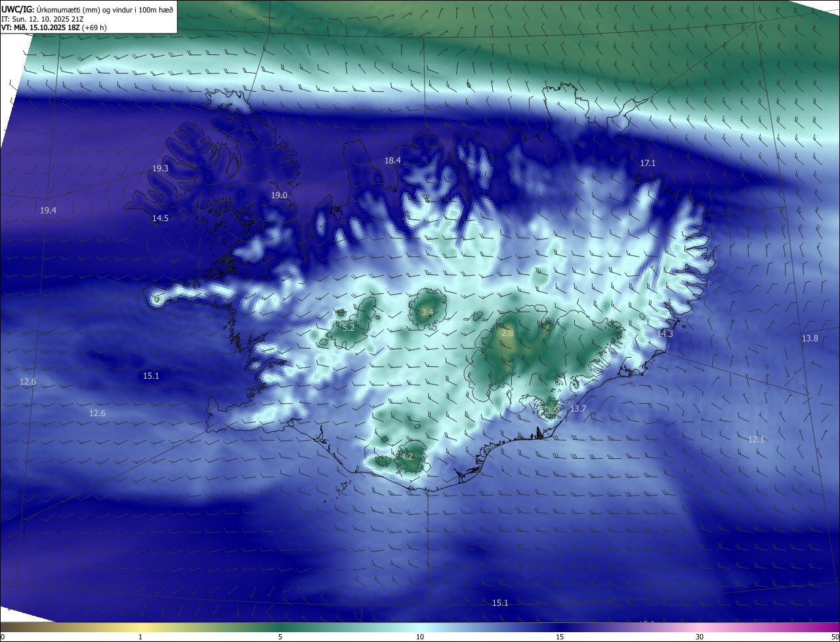Screen dimensions: 840x642
Task: Click the 1 tick on the colorbar
Action: click(x=140, y=637)
